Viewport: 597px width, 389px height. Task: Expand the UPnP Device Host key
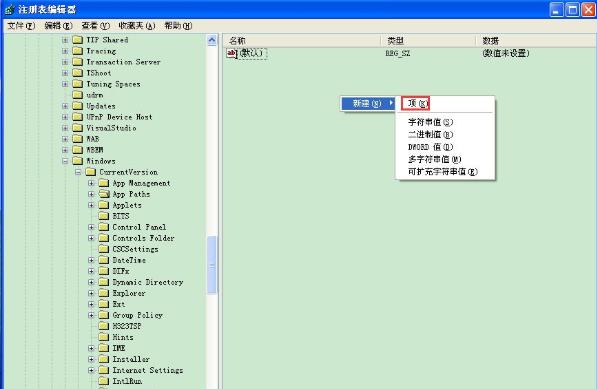pos(65,117)
